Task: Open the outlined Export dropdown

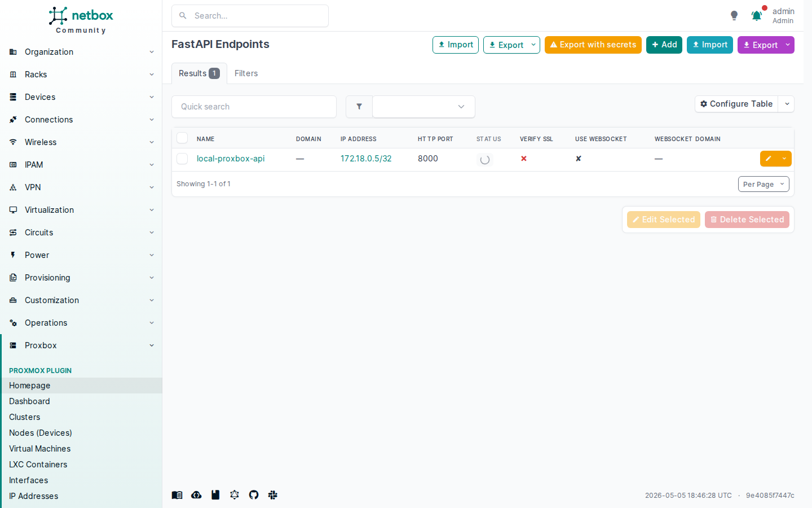Action: coord(511,45)
